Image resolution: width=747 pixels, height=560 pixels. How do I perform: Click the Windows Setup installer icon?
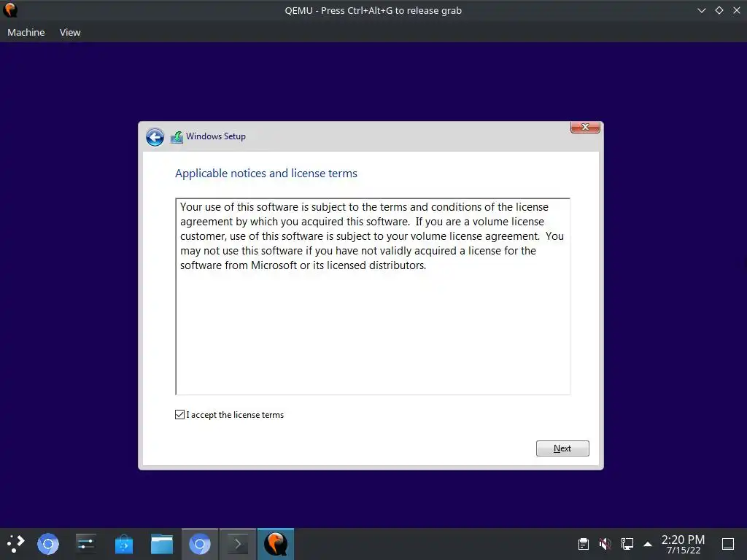pos(177,137)
